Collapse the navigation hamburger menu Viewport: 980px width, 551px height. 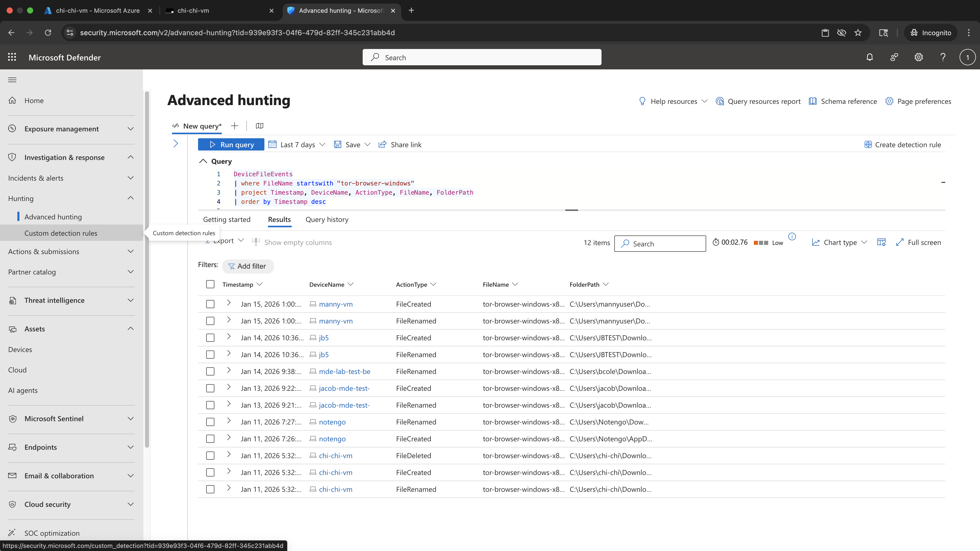[x=12, y=80]
